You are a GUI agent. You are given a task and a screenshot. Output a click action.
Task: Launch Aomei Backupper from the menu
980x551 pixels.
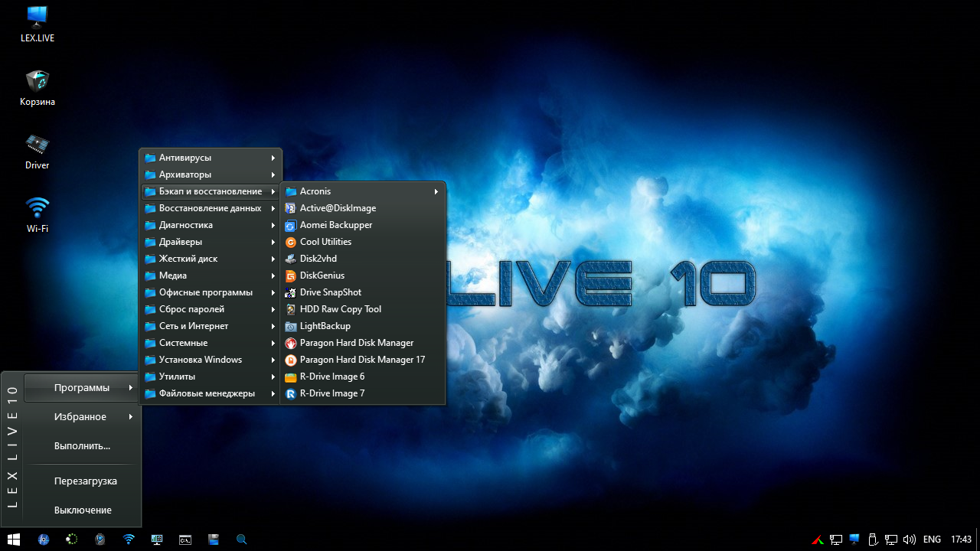pyautogui.click(x=335, y=225)
